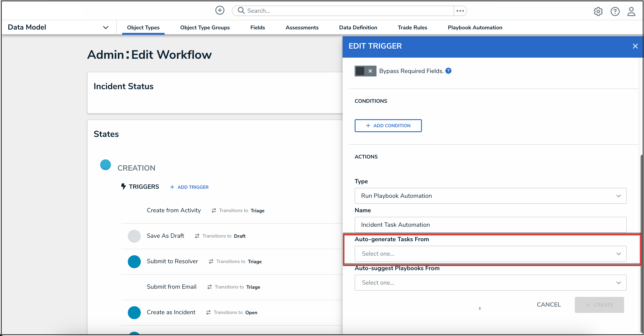
Task: Open the settings gear icon
Action: [598, 11]
